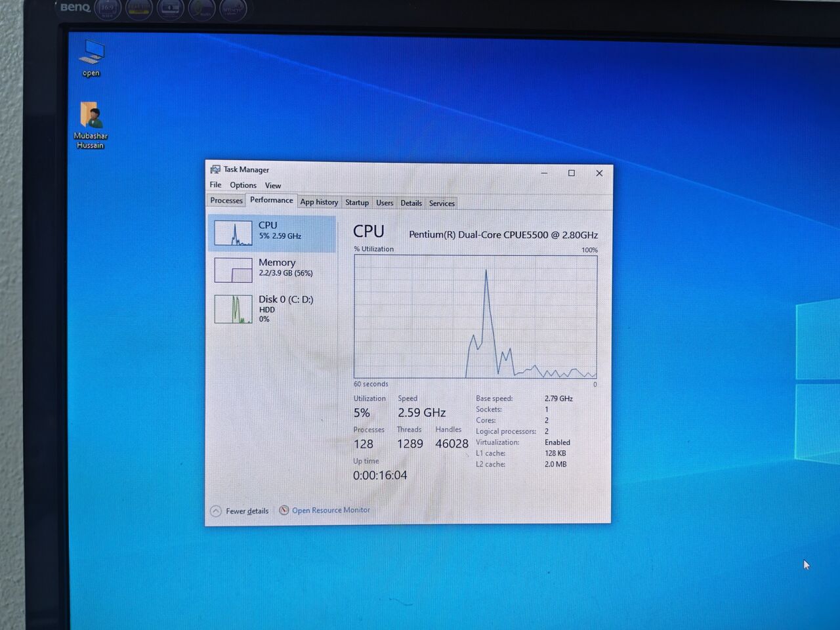840x630 pixels.
Task: Click the 128 processes count
Action: [x=364, y=444]
